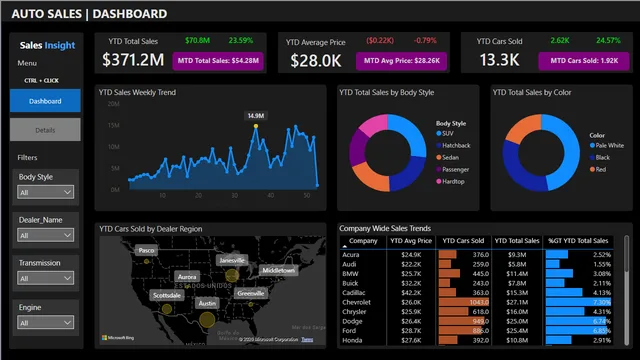The image size is (640, 360).
Task: Click the MTD Total Sales badge
Action: click(x=218, y=61)
